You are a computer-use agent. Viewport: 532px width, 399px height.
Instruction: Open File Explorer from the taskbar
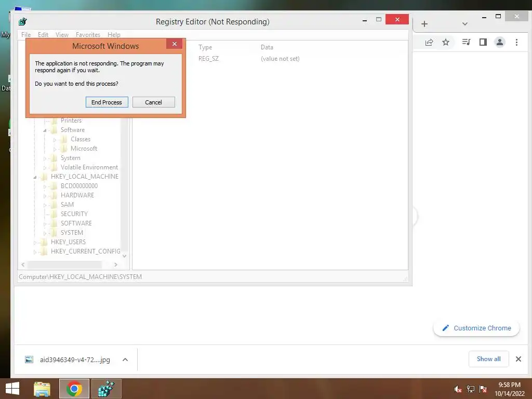click(42, 389)
